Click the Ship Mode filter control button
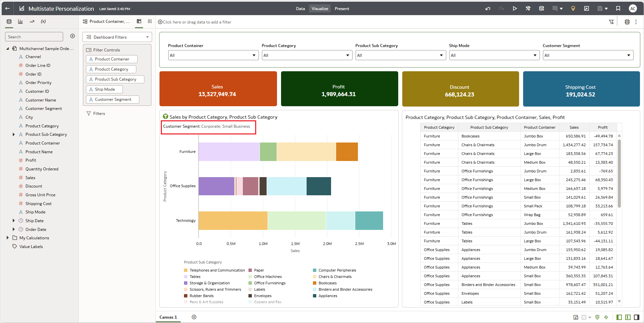Screen dimensions: 644x323 point(104,89)
